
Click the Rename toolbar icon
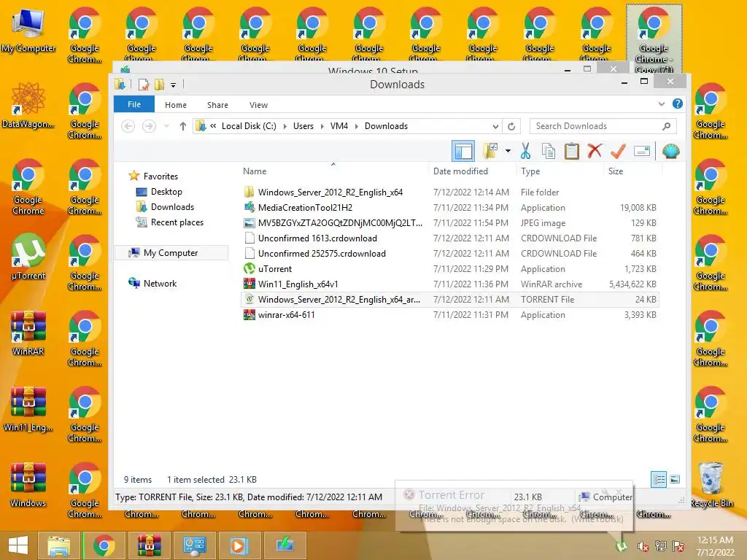642,151
